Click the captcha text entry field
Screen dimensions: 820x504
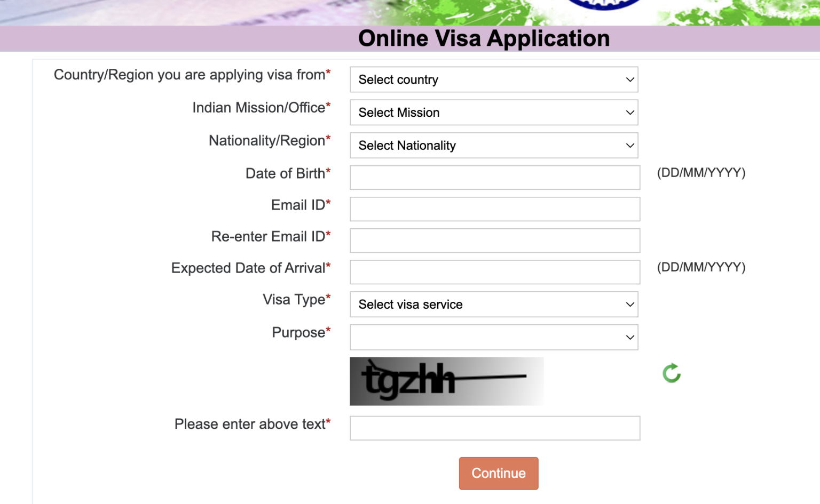click(494, 428)
